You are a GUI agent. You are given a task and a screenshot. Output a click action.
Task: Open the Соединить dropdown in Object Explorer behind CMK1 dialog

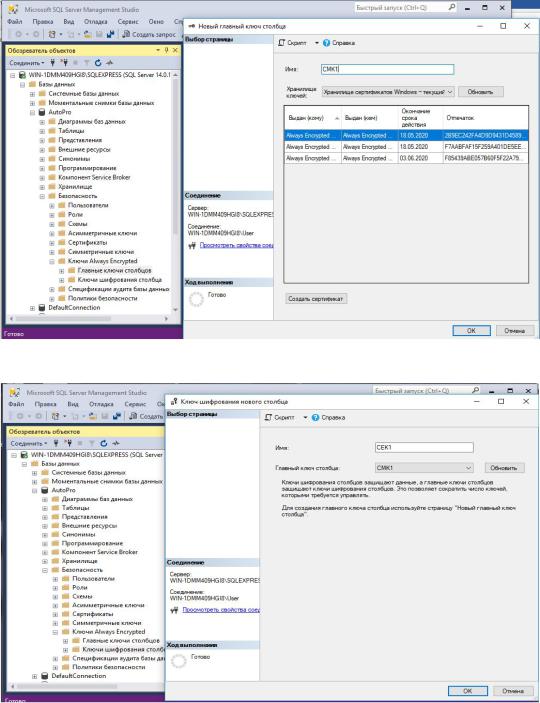(x=27, y=63)
